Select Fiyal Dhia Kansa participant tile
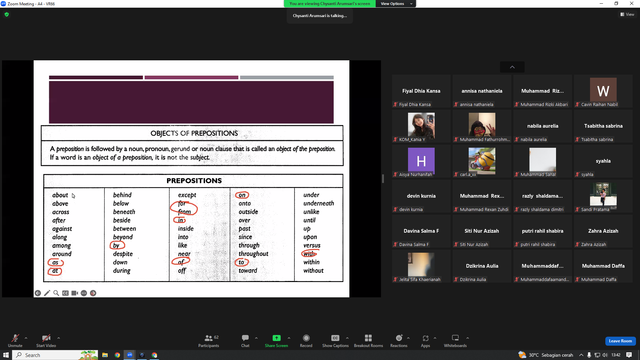The image size is (640, 360). click(421, 91)
